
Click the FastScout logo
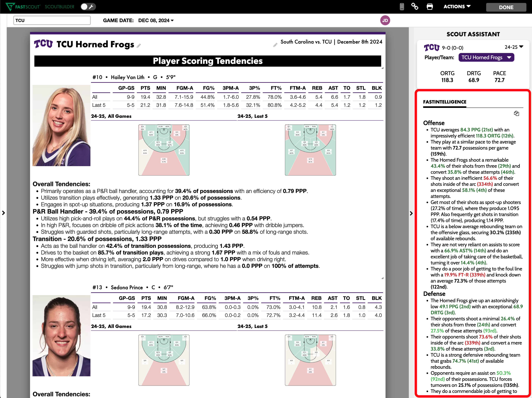[x=23, y=7]
